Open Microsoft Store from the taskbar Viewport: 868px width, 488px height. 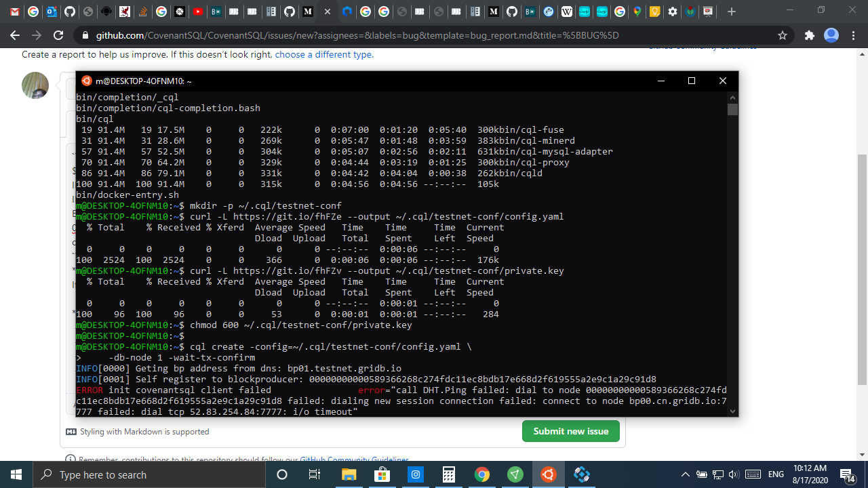tap(382, 474)
